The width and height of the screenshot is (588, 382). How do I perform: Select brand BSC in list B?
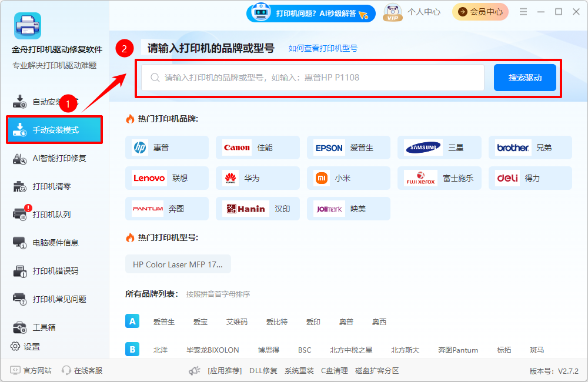(x=305, y=350)
